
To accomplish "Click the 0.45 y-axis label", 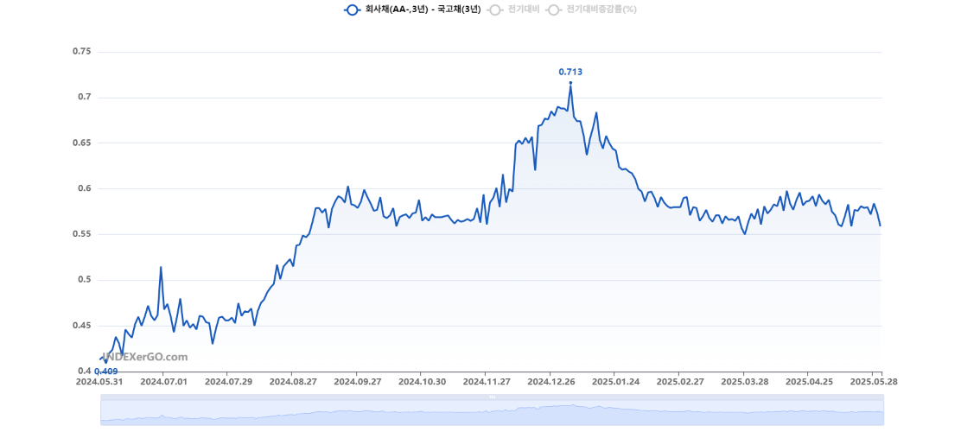I will (82, 326).
